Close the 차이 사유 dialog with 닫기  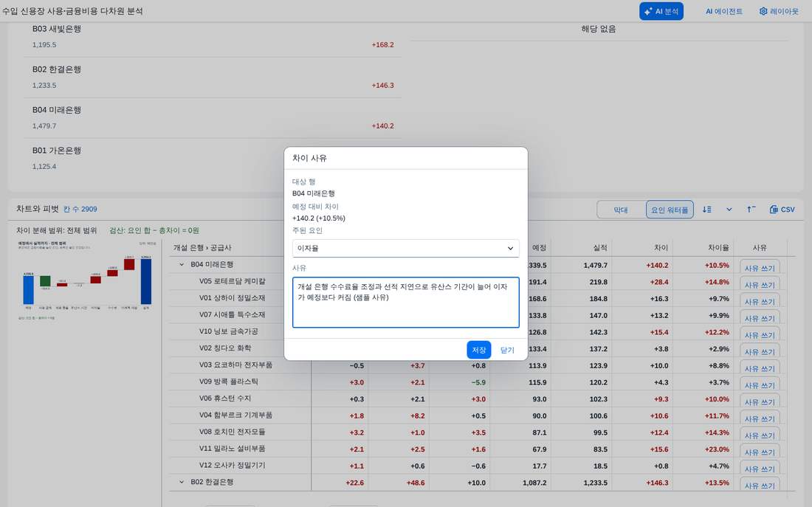[x=507, y=350]
